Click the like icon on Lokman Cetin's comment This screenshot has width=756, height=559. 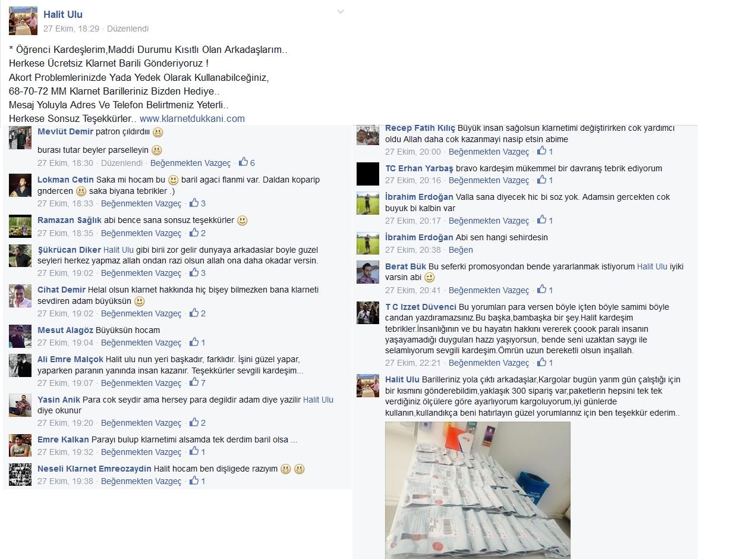(194, 203)
